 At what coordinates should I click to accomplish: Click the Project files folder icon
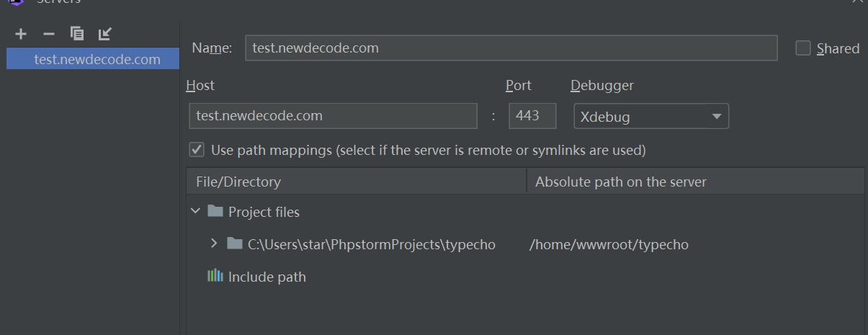215,212
